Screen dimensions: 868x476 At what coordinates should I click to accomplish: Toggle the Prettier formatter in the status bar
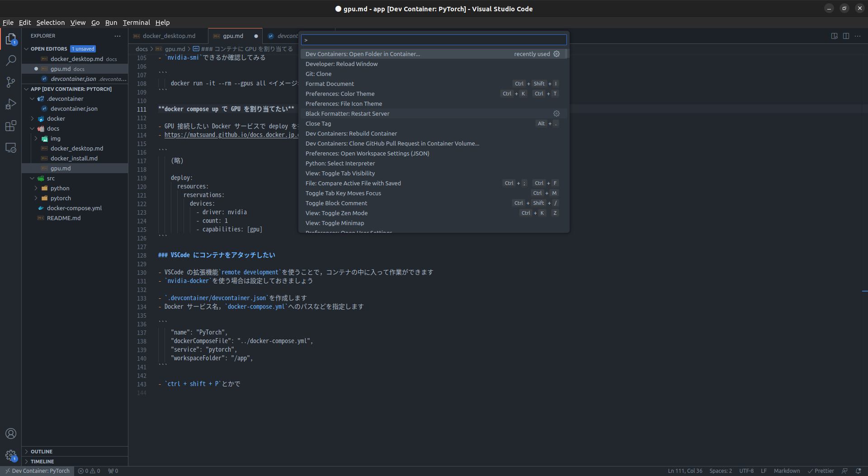click(821, 471)
